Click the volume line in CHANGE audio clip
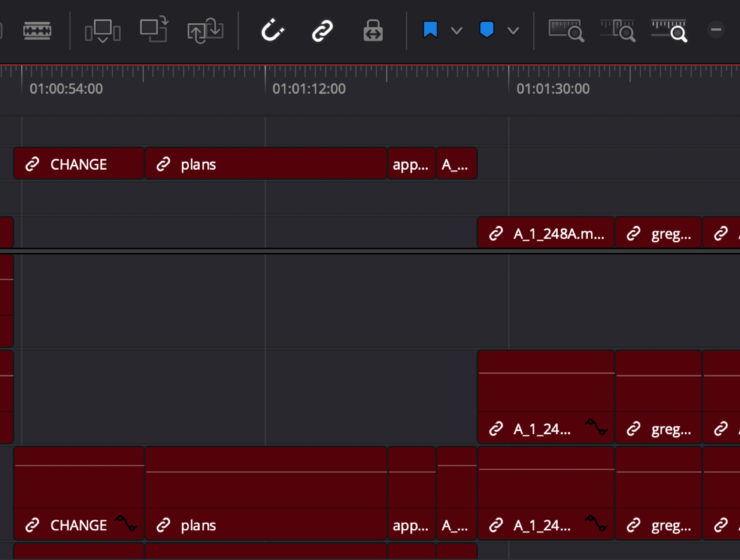 tap(79, 466)
